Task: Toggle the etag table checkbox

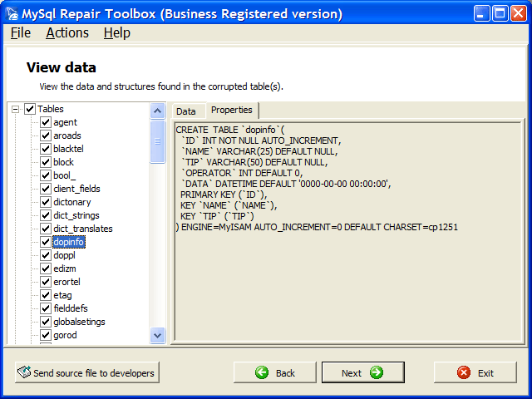Action: pyautogui.click(x=46, y=295)
